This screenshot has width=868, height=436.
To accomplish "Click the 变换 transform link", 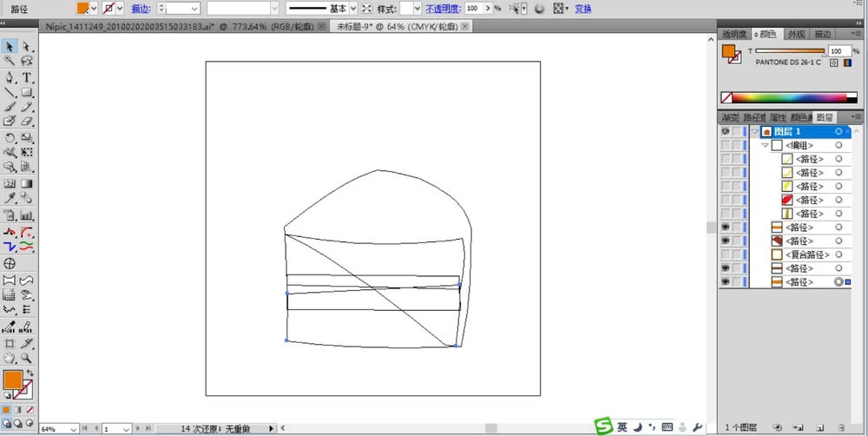I will click(x=583, y=8).
